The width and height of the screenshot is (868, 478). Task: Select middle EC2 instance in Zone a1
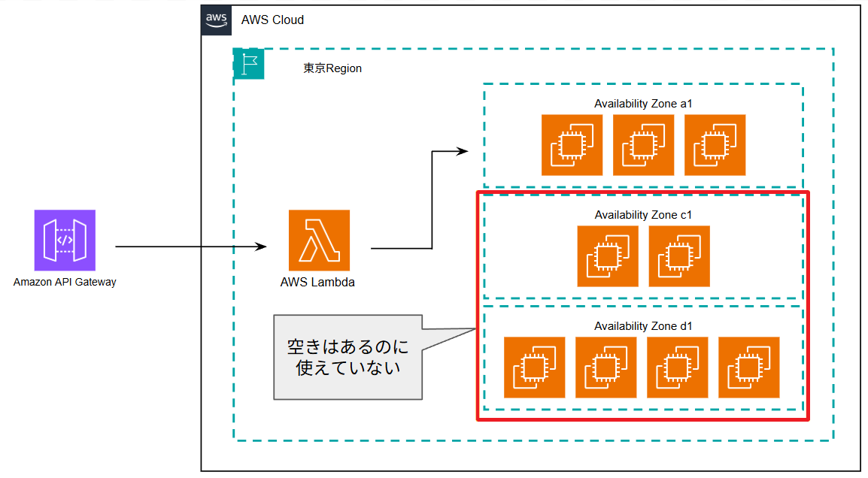pyautogui.click(x=643, y=145)
